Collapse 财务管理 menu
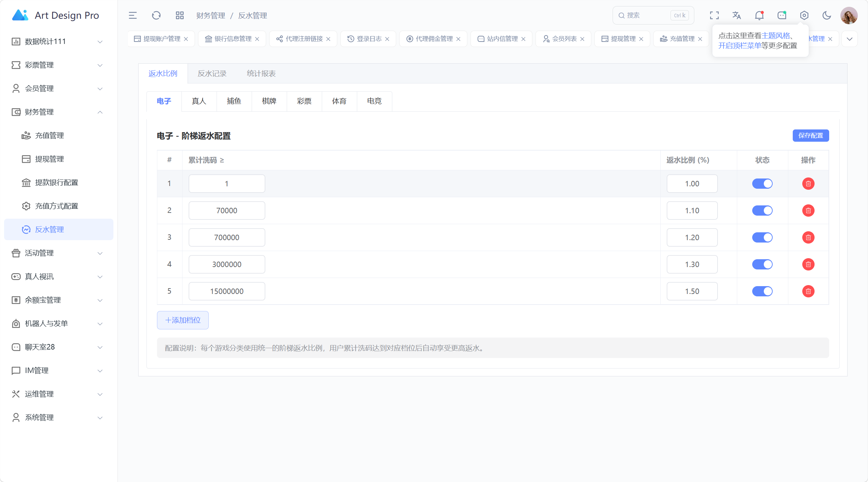868x482 pixels. click(x=59, y=112)
